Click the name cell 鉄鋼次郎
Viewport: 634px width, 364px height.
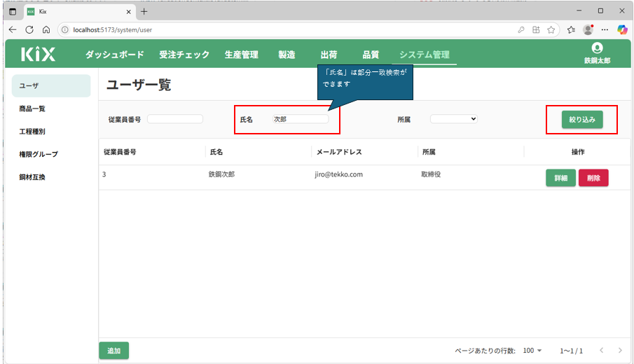click(x=221, y=174)
